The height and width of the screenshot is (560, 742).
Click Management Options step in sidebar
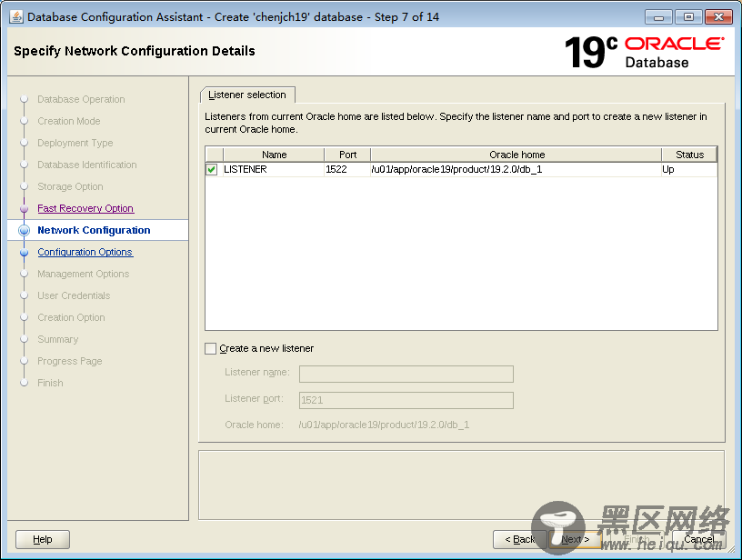[x=84, y=274]
